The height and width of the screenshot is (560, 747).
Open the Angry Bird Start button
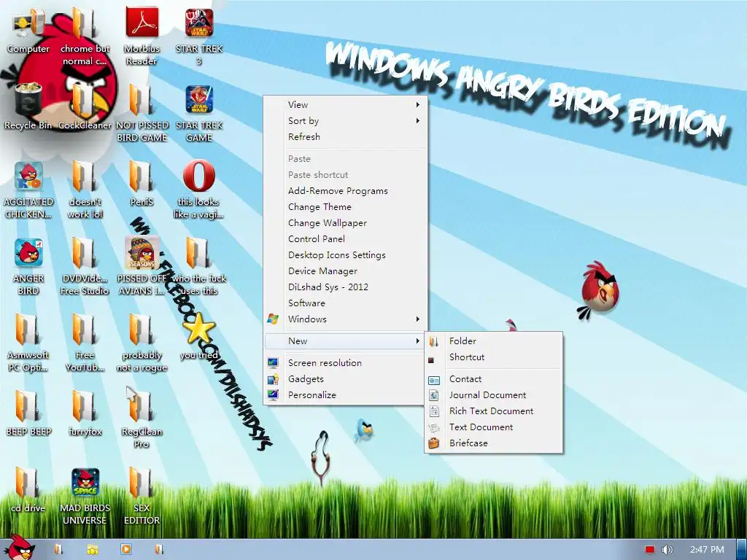19,548
